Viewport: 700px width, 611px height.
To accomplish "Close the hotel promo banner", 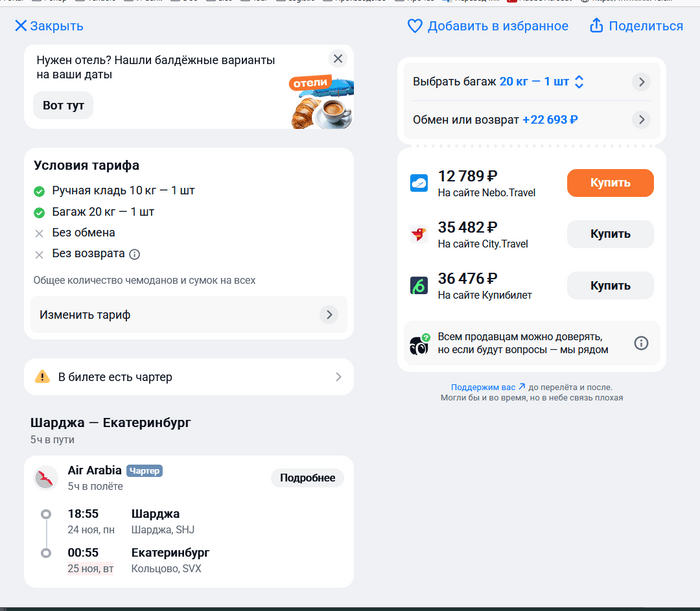I will (x=338, y=59).
